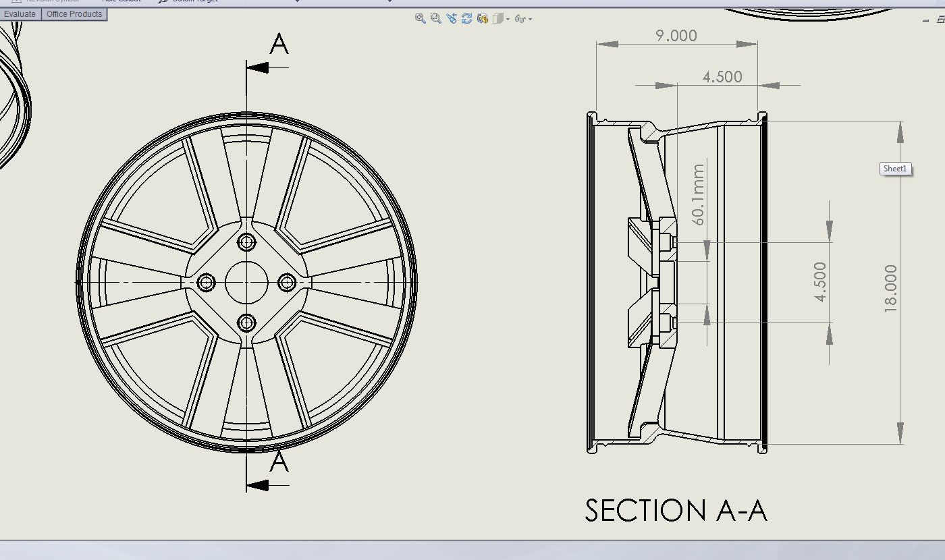Screen dimensions: 945x560
Task: Click the Display Style cube icon
Action: [498, 19]
